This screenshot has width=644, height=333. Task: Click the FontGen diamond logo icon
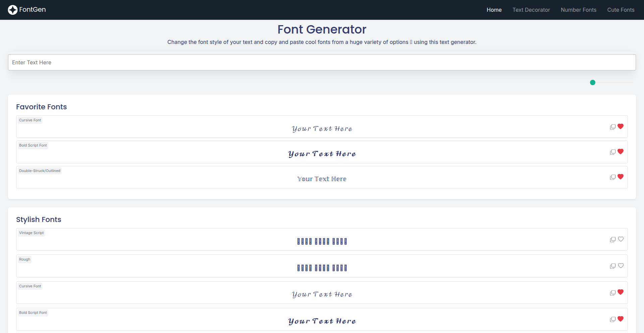point(13,10)
